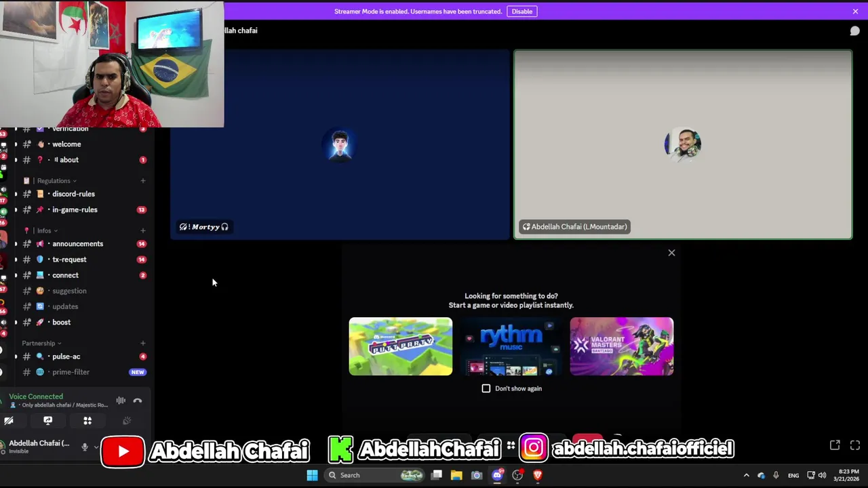Screen dimensions: 868x488
Task: Open the OBS taskbar icon with red dot
Action: pos(517,475)
